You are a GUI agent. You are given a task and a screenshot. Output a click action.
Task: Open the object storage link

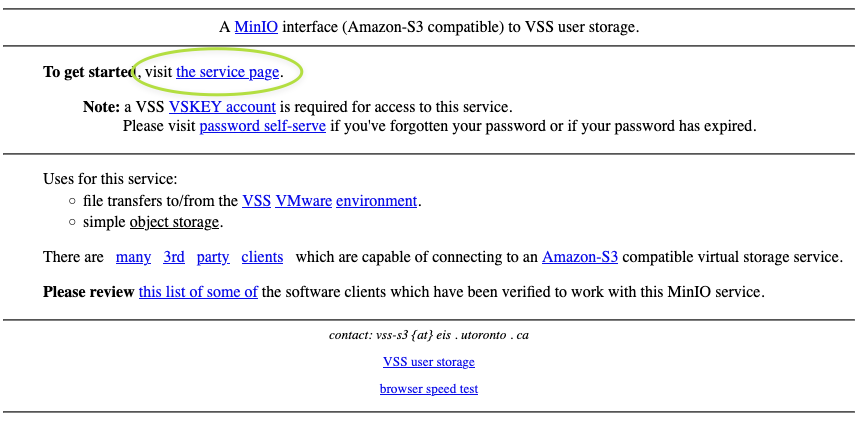(174, 223)
